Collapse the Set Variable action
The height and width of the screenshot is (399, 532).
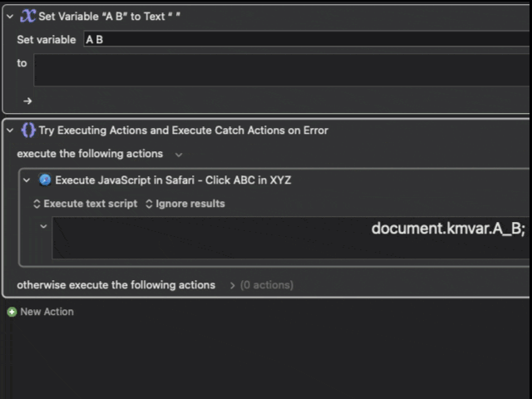(9, 16)
